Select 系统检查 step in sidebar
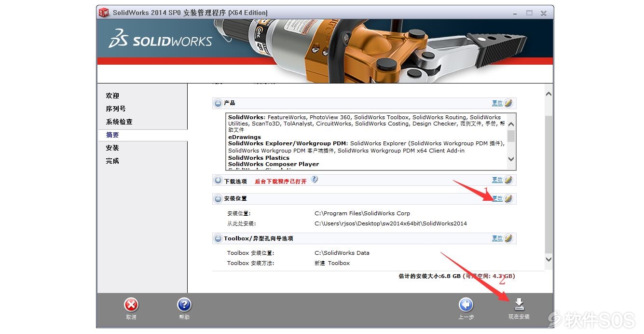644x334 pixels. point(119,122)
